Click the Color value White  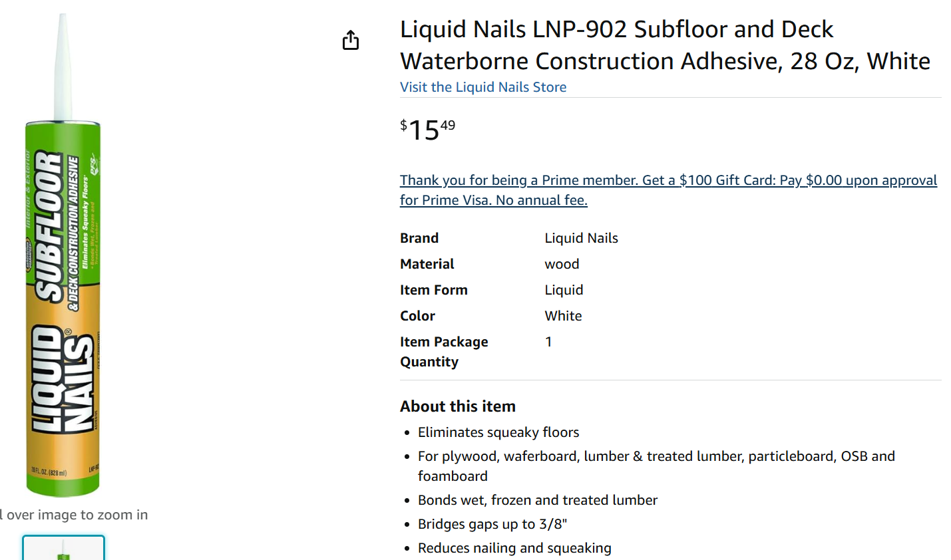click(x=564, y=316)
